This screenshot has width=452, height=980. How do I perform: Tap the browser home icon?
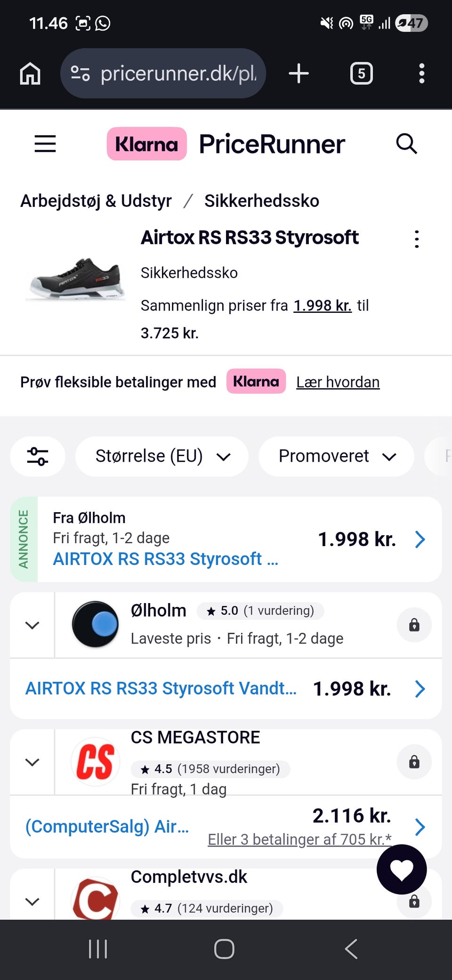(30, 73)
